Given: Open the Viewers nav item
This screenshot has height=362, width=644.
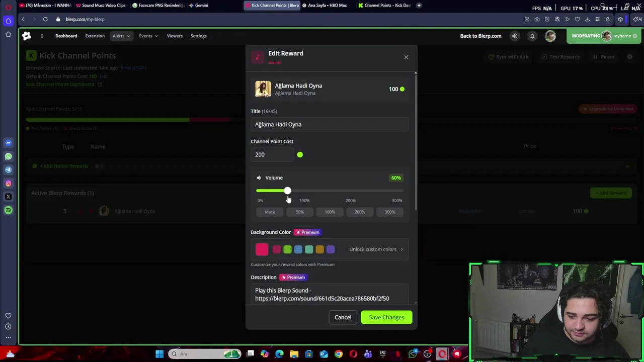Looking at the screenshot, I should pos(175,36).
